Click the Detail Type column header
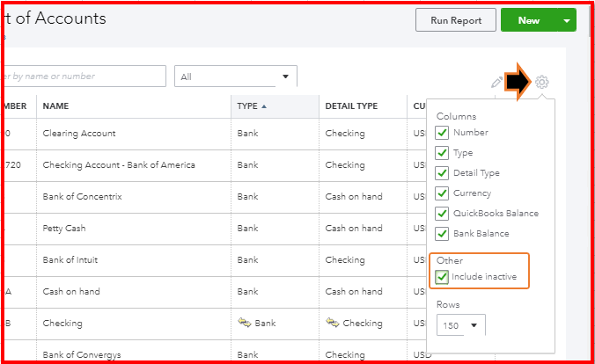595x364 pixels. 351,106
